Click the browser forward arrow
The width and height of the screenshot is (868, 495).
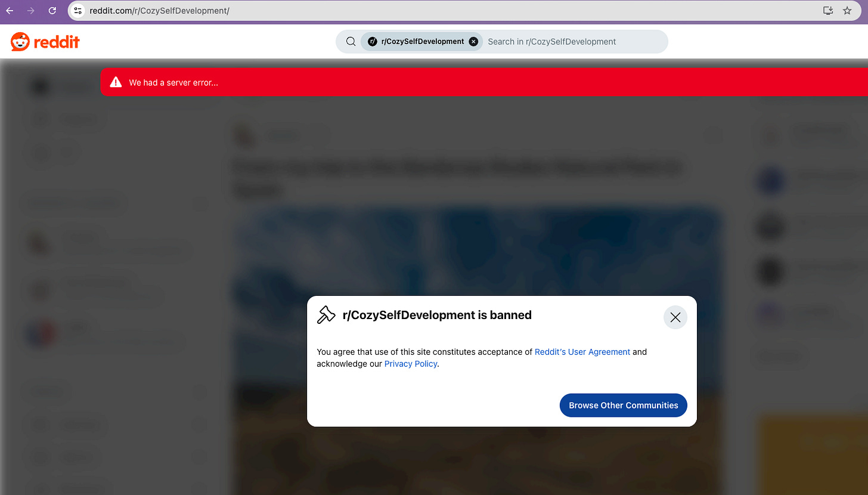31,11
